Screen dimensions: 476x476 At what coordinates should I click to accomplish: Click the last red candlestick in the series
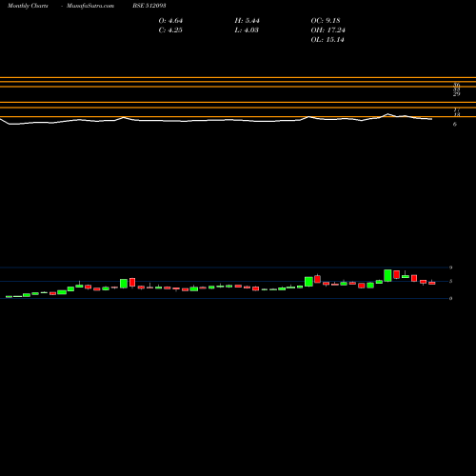(432, 283)
